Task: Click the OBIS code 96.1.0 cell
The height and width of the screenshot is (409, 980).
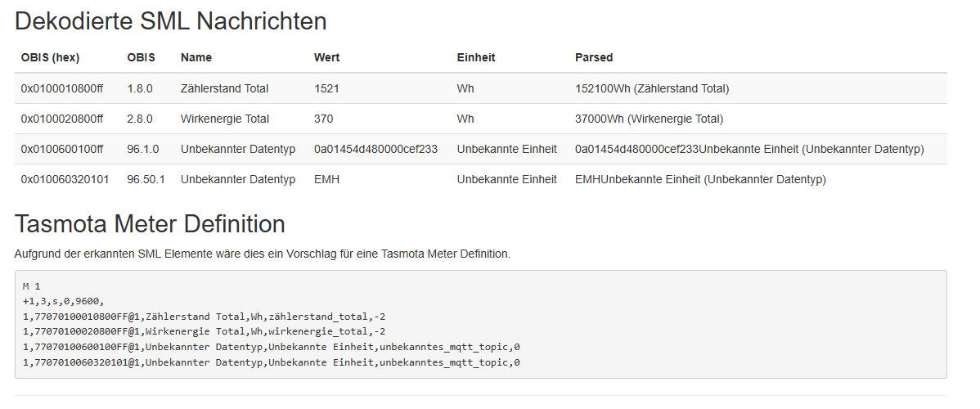Action: 143,149
